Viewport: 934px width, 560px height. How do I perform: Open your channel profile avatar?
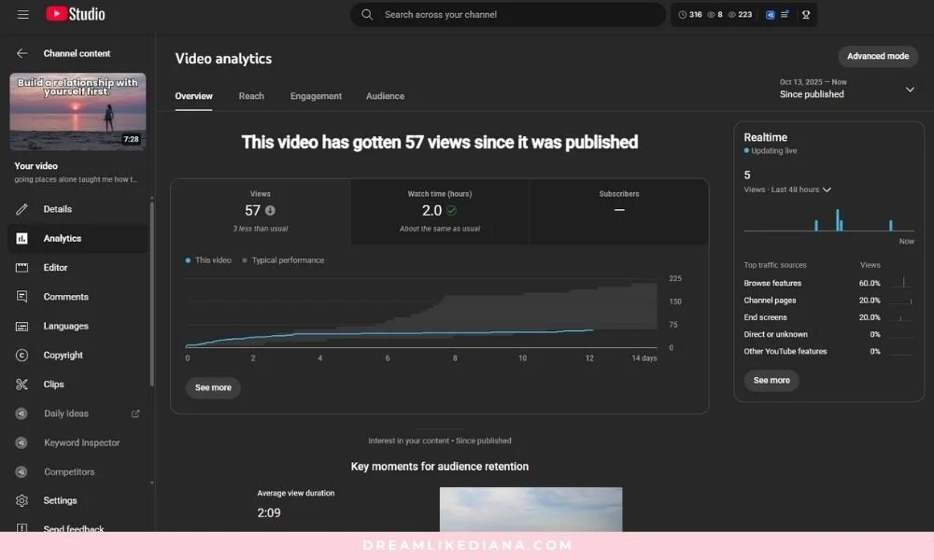pos(806,14)
